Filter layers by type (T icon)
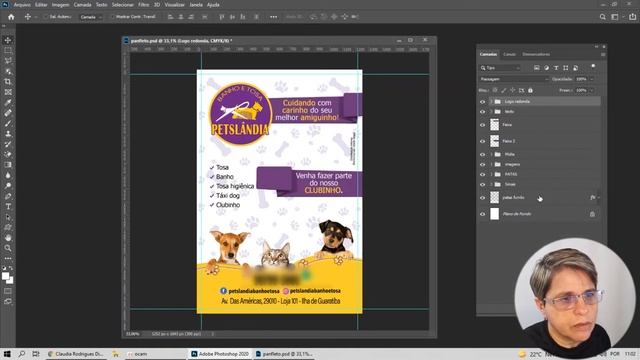This screenshot has height=360, width=640. pyautogui.click(x=556, y=68)
